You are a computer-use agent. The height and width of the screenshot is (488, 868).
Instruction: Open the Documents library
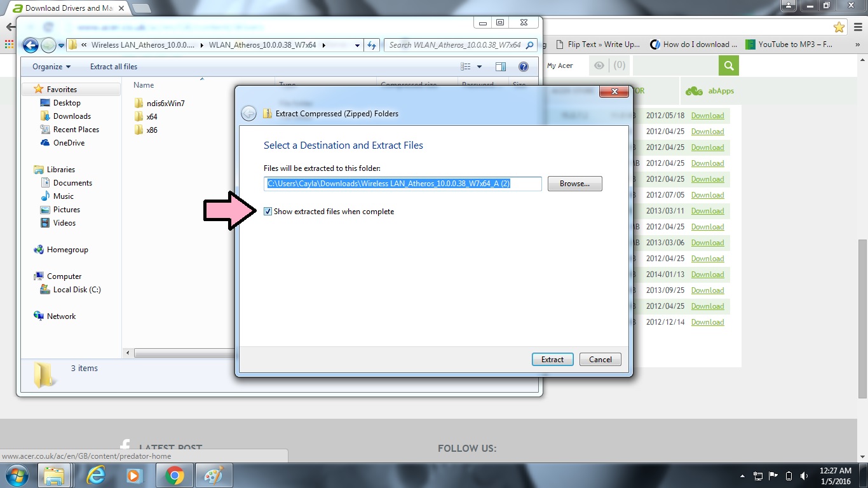click(72, 183)
